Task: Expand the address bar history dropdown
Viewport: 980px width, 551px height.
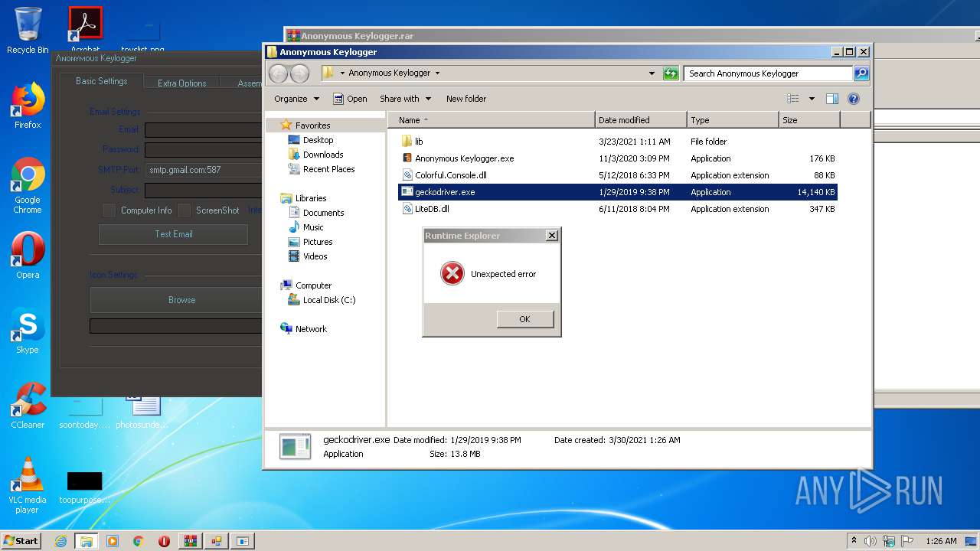Action: tap(652, 73)
